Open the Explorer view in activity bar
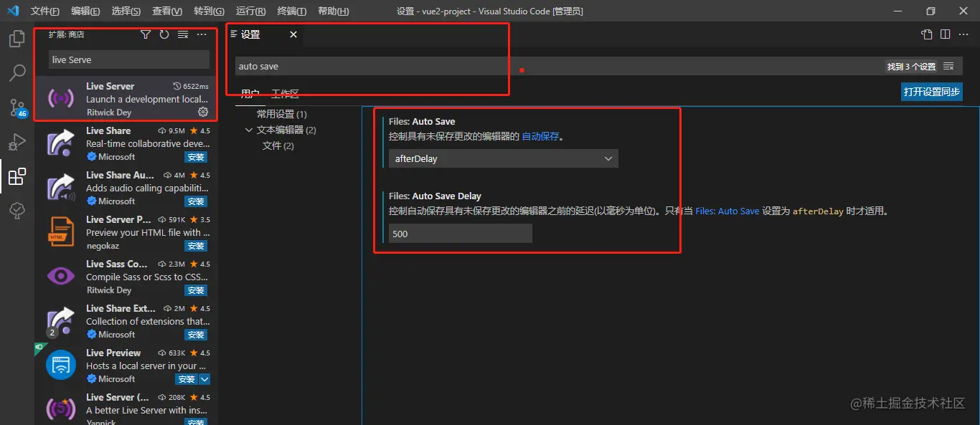The height and width of the screenshot is (425, 980). pos(17,39)
